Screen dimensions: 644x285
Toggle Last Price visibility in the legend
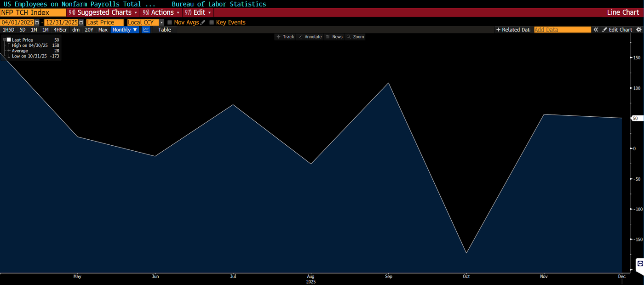(x=8, y=40)
